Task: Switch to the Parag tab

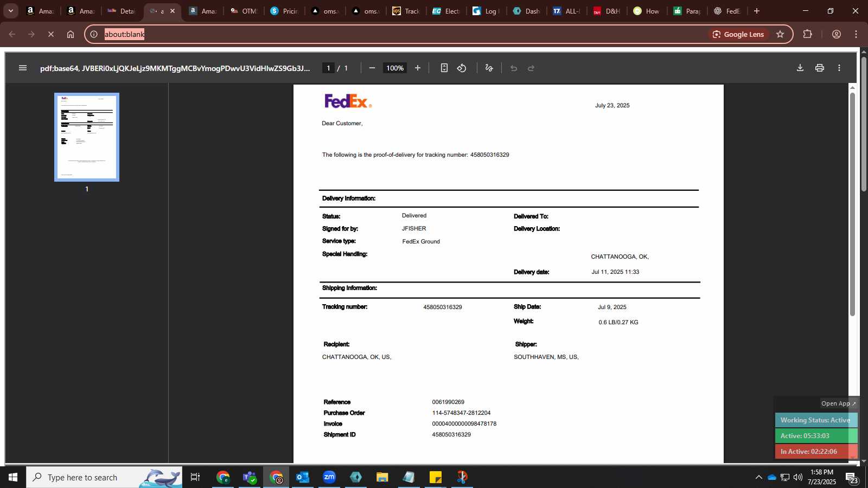Action: pyautogui.click(x=687, y=11)
